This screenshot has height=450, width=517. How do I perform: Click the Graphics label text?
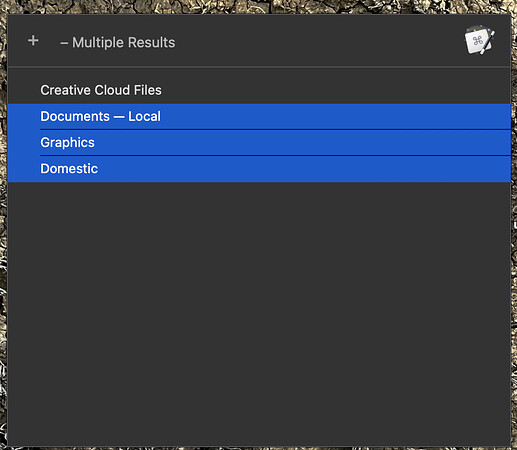click(67, 143)
